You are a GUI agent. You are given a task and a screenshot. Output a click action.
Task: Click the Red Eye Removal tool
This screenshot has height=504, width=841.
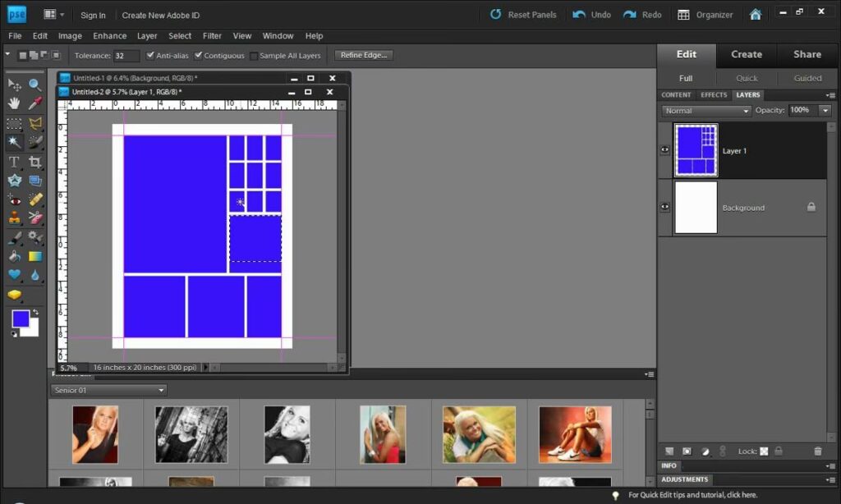pos(14,199)
